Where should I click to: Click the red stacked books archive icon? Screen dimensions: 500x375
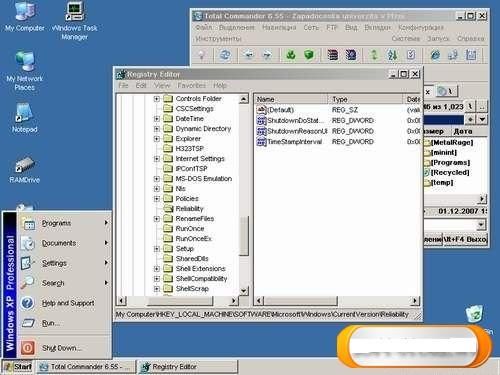[332, 55]
